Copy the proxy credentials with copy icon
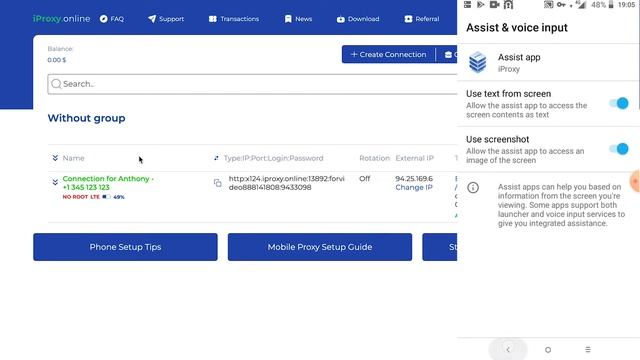 point(218,183)
